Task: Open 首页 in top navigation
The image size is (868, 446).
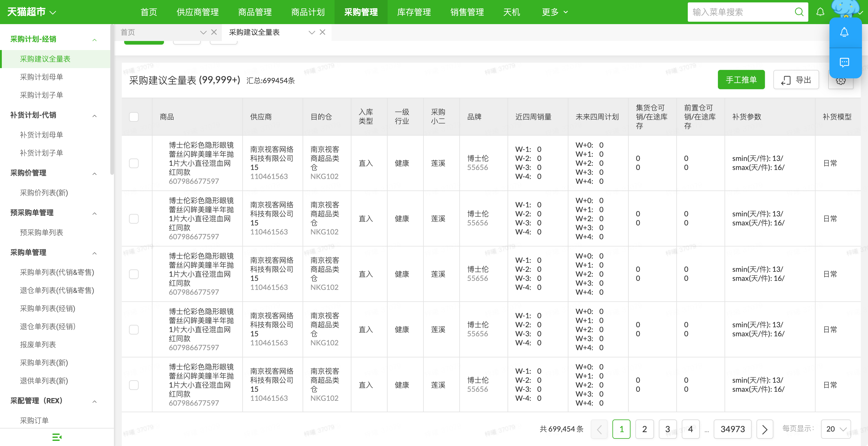Action: coord(149,12)
